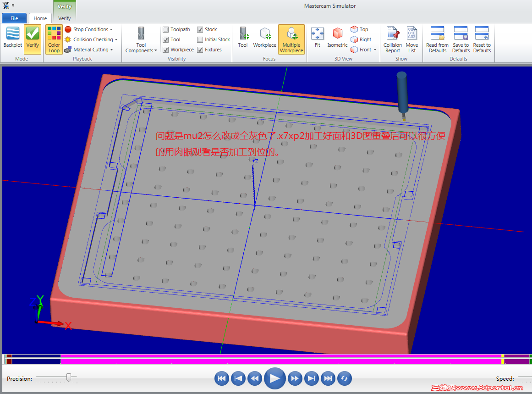This screenshot has height=394, width=532.
Task: Click the yellow marker on timeline
Action: [503, 359]
